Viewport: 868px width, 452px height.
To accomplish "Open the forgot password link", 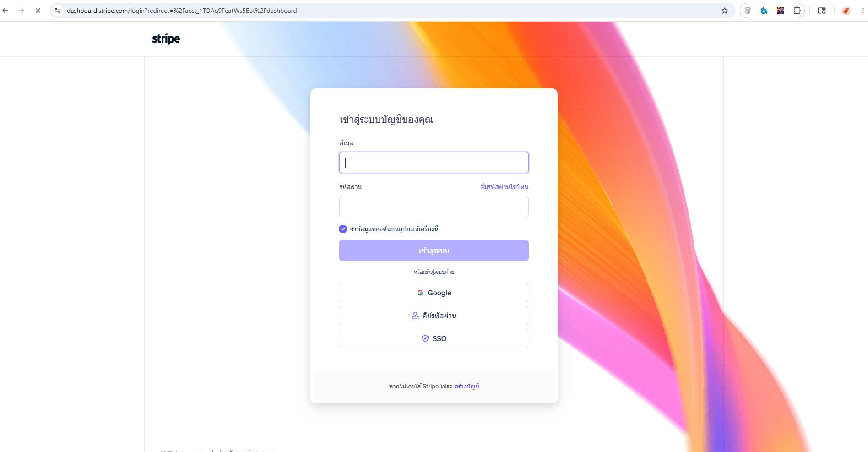I will click(504, 187).
